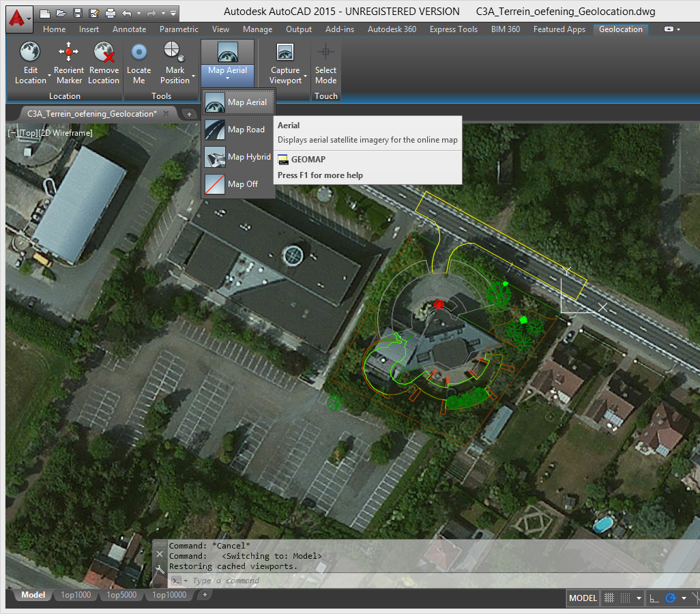
Task: Expand the Capture Viewport dropdown arrow
Action: pyautogui.click(x=306, y=76)
